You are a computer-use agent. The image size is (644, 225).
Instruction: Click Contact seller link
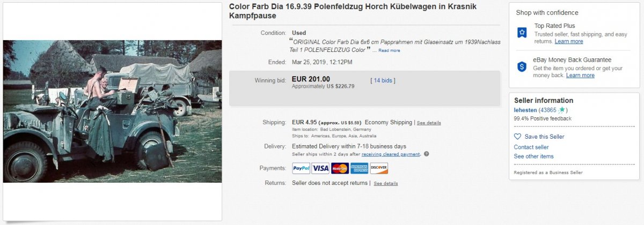coord(531,147)
